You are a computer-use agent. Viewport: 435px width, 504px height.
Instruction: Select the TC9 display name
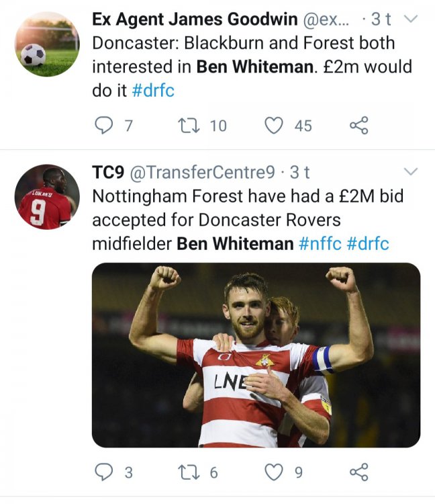coord(107,173)
